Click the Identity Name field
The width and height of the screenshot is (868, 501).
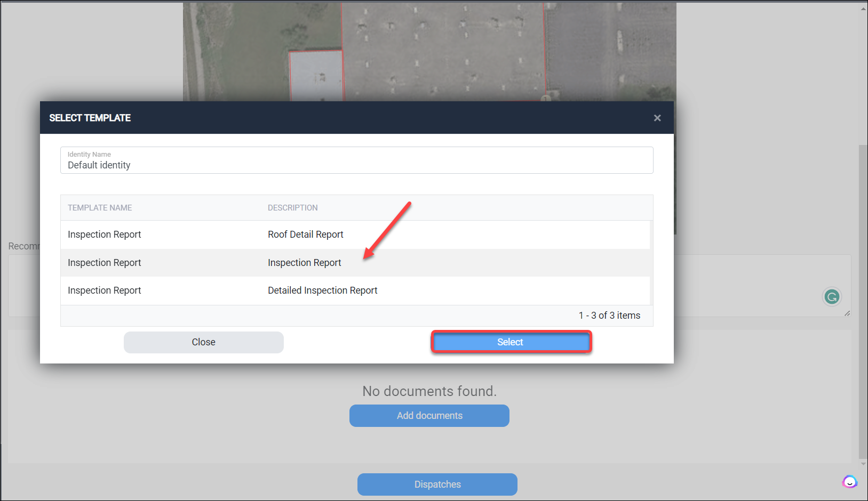pos(356,160)
